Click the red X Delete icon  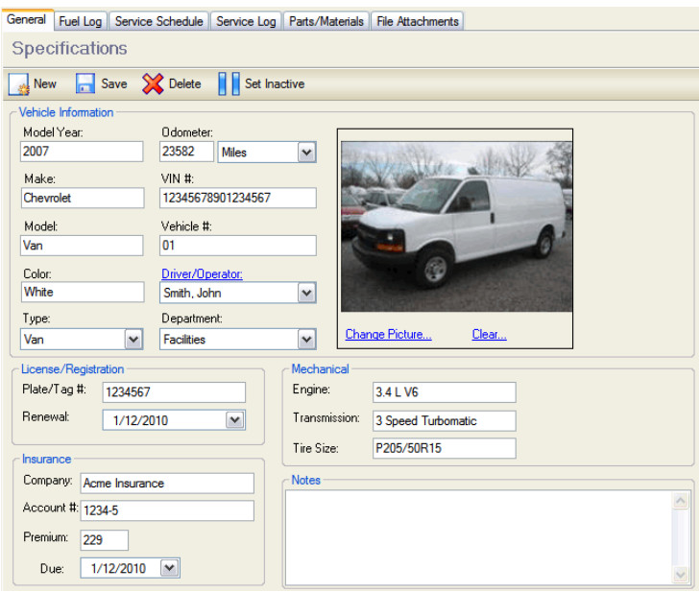point(153,83)
